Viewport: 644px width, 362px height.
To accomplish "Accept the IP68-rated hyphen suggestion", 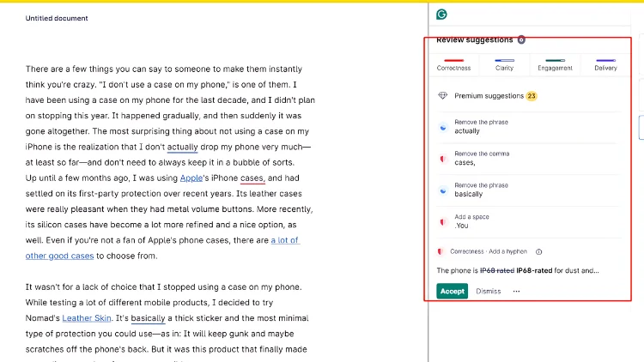I will 453,291.
